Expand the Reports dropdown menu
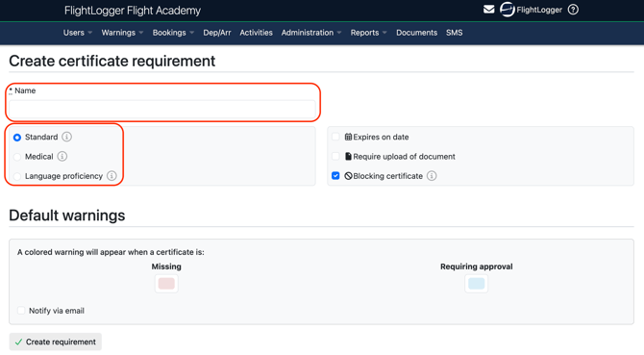Screen dimensions: 644x355 (x=368, y=33)
